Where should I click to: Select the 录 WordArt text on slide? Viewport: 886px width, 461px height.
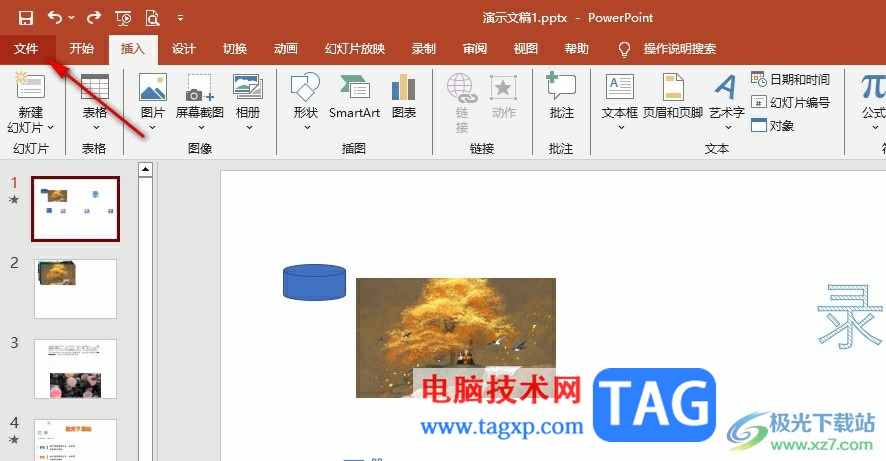[x=849, y=316]
